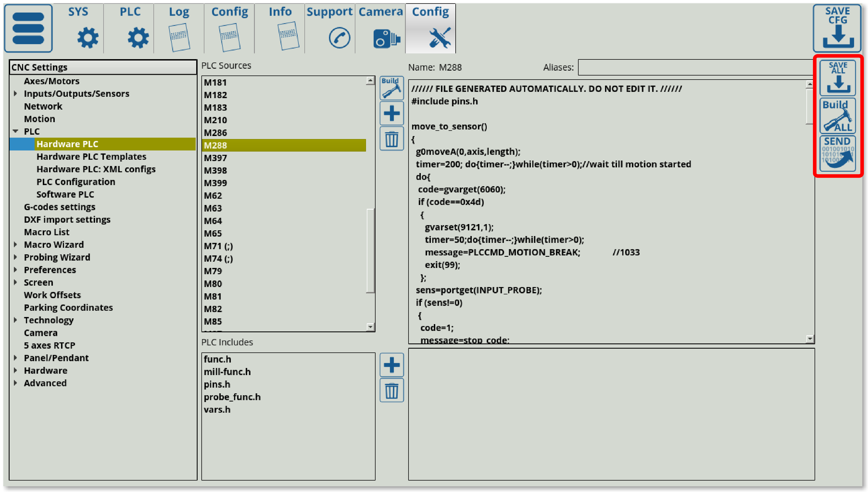This screenshot has height=492, width=868.
Task: Click the PLC Sources list scrollbar thumb
Action: pos(370,251)
